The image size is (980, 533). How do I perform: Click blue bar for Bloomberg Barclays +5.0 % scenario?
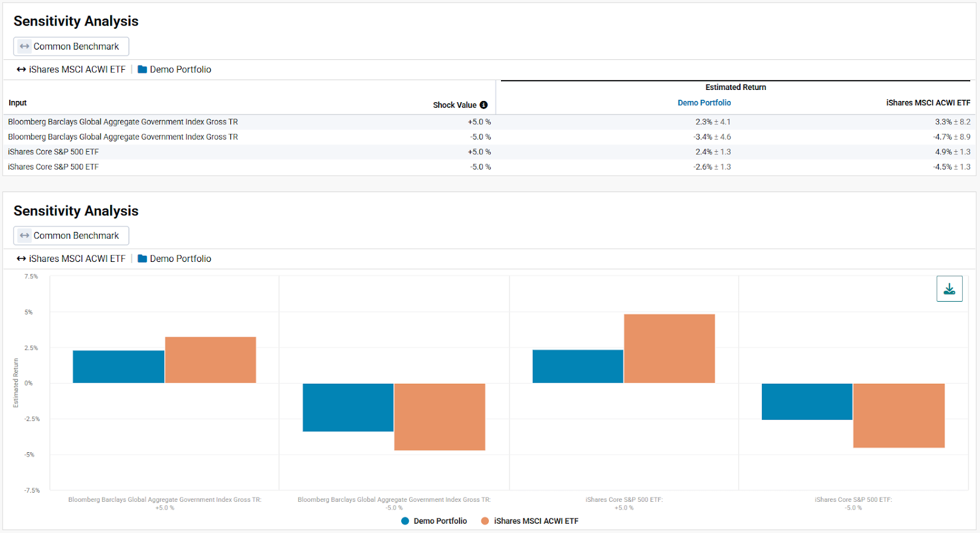pos(118,367)
